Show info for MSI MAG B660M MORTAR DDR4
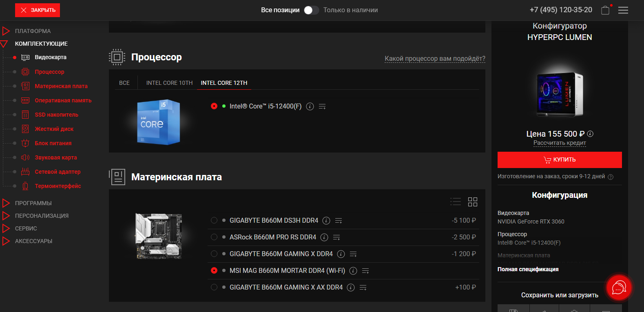This screenshot has height=312, width=644. click(x=353, y=271)
